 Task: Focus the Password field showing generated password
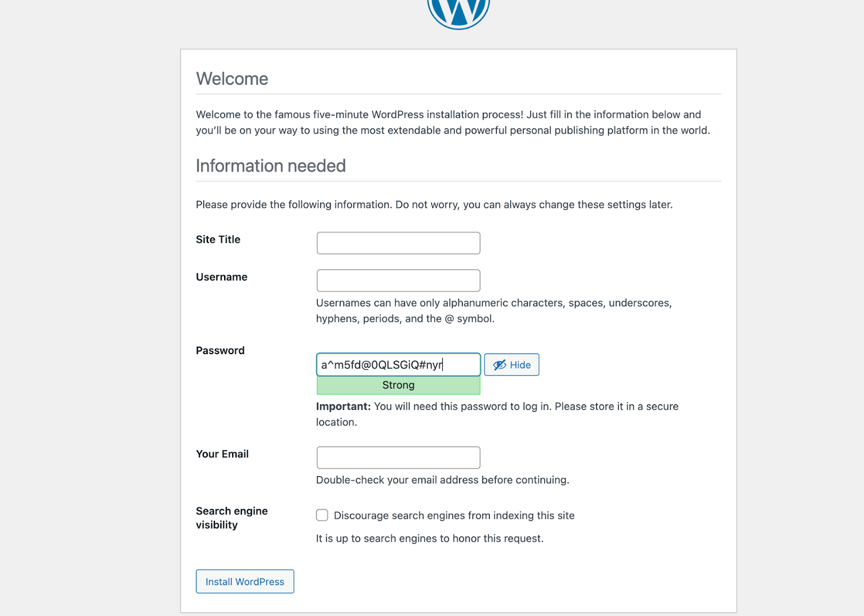tap(398, 364)
